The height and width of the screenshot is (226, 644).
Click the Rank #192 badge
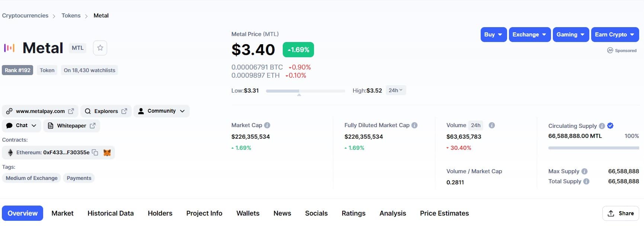point(17,70)
